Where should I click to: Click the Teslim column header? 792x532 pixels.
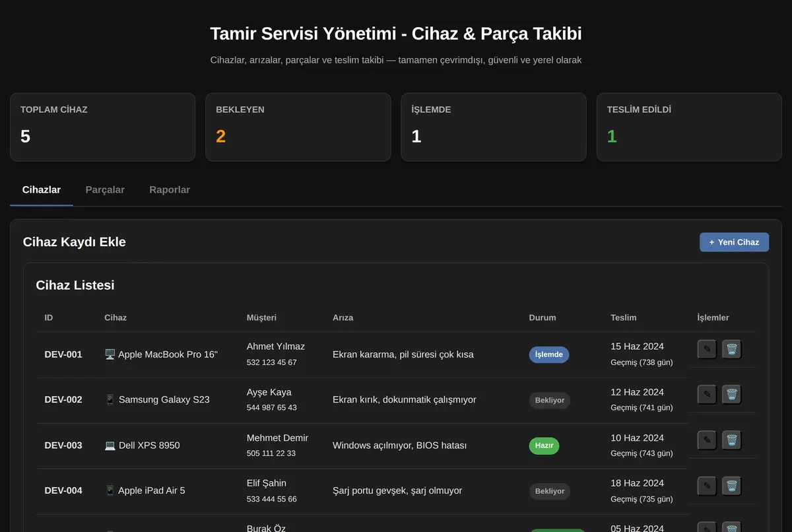point(624,317)
